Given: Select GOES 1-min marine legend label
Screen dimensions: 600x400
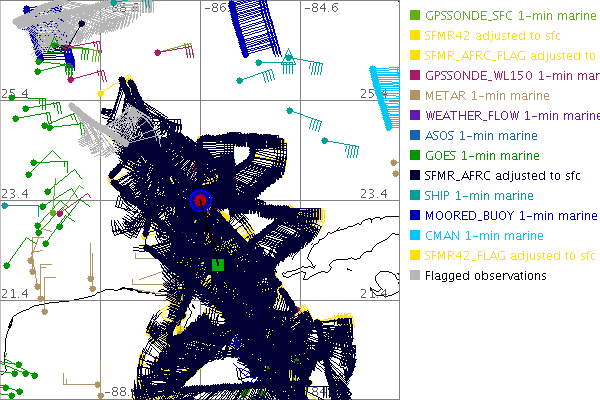Looking at the screenshot, I should 482,156.
